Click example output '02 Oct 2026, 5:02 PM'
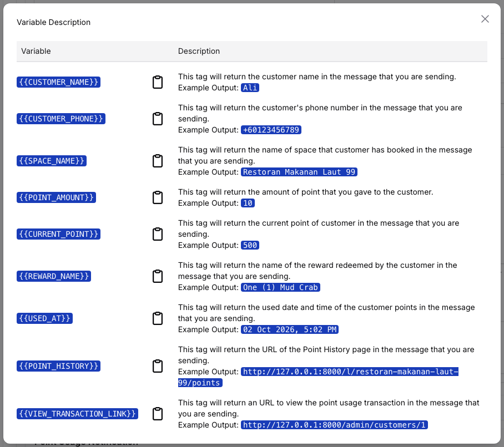The height and width of the screenshot is (447, 504). click(x=290, y=329)
